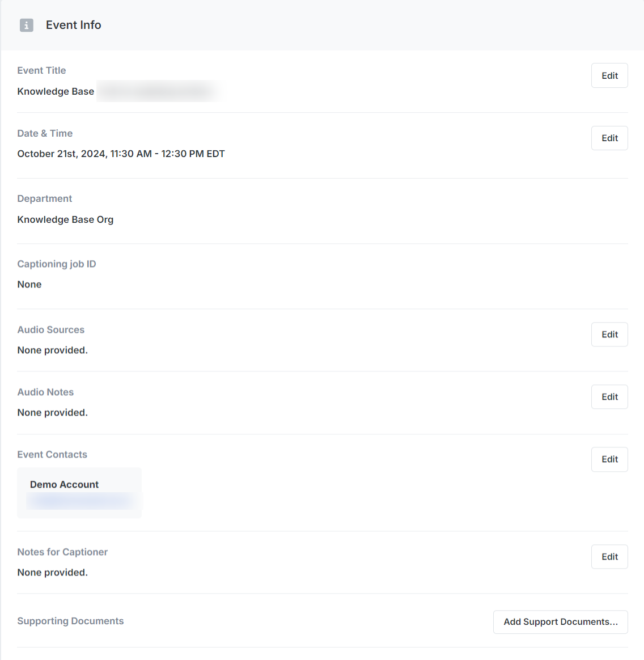Click the Event Info icon
644x660 pixels.
[x=27, y=26]
